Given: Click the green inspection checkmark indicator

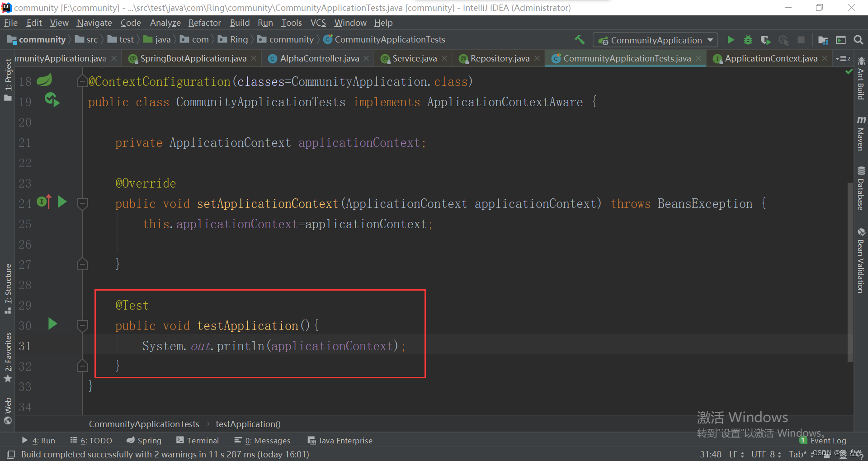Looking at the screenshot, I should pos(849,71).
